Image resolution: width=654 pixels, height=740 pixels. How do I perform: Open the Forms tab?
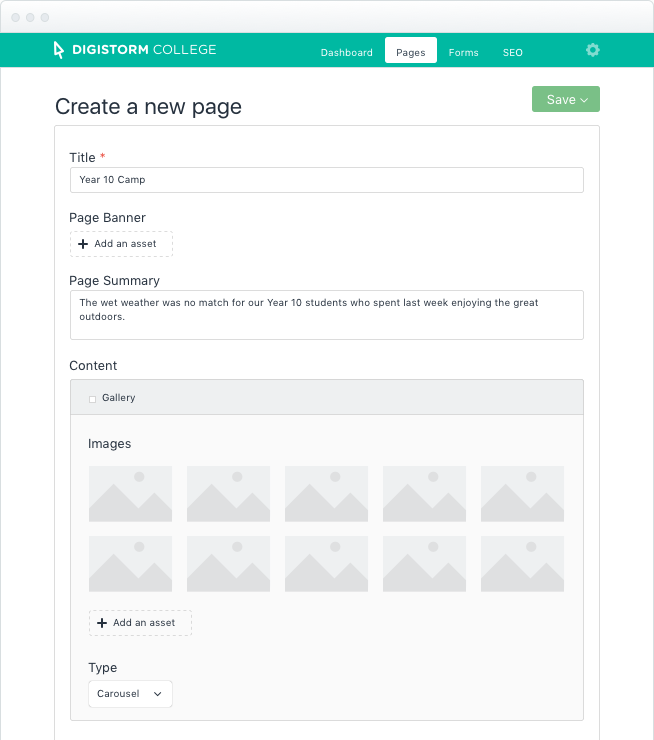463,52
